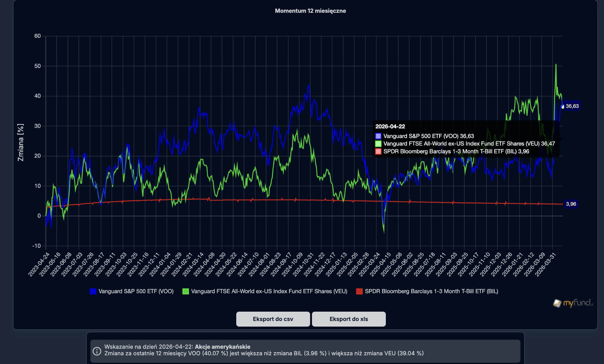The height and width of the screenshot is (364, 604).
Task: Click the Eksport do csv button
Action: tap(273, 319)
